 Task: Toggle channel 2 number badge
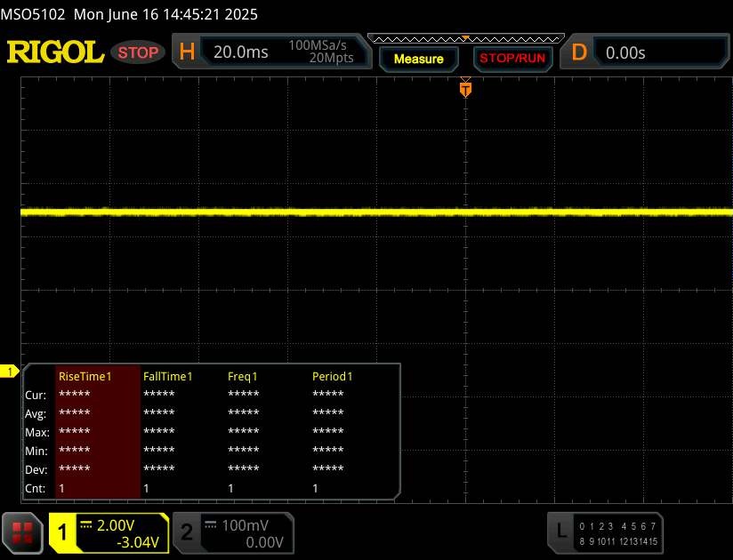(x=187, y=533)
